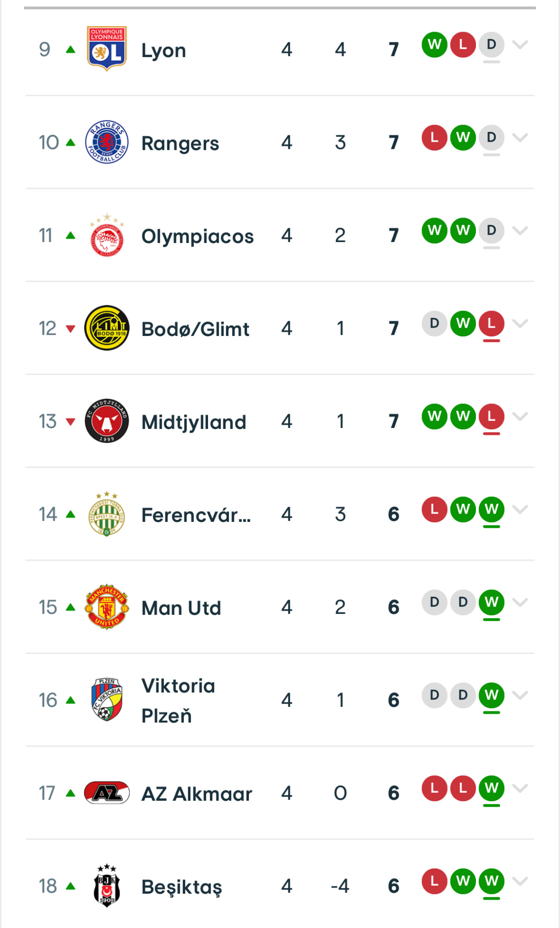Image resolution: width=560 pixels, height=928 pixels.
Task: Tap the Beşiktaş club badge
Action: tap(107, 886)
